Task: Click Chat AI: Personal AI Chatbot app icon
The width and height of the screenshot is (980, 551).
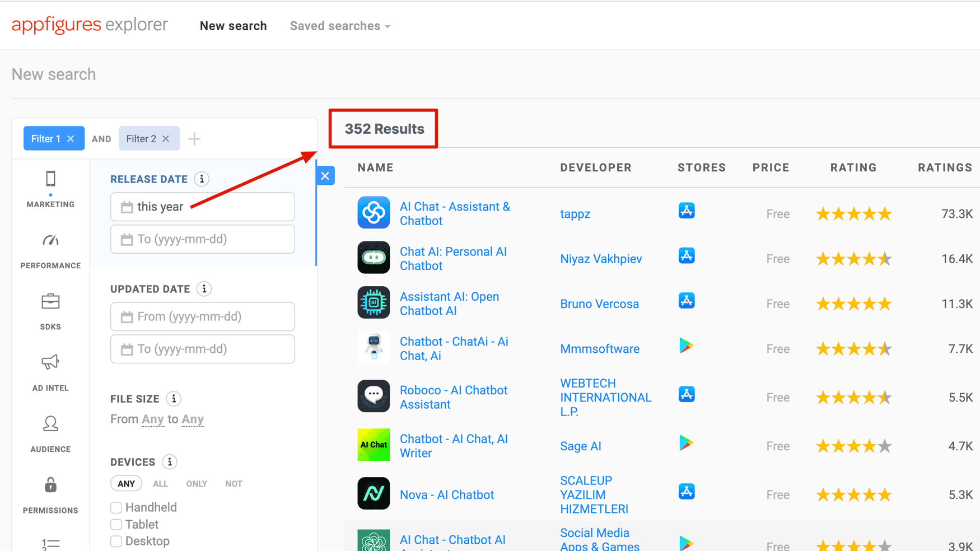Action: click(374, 258)
